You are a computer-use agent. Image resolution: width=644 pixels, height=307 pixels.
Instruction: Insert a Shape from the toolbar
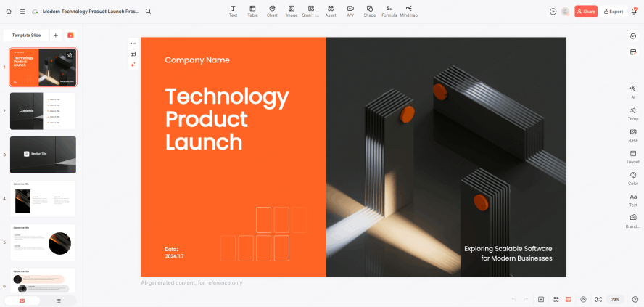[370, 11]
